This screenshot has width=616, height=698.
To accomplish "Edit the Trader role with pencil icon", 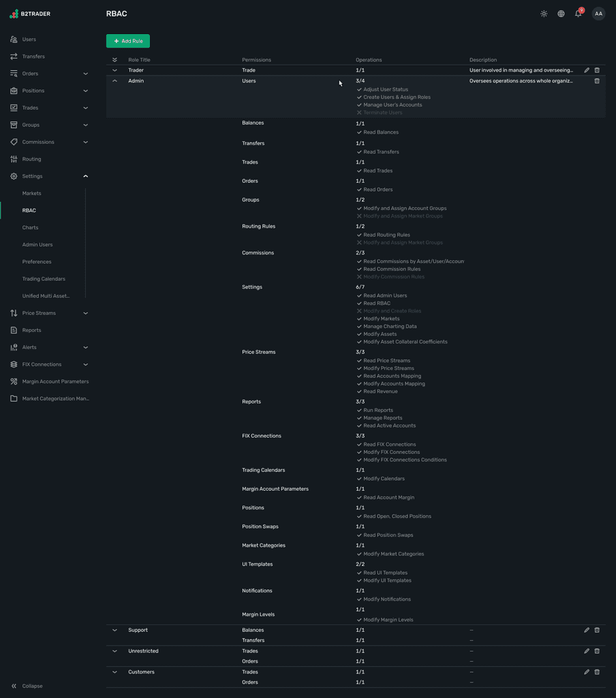I will click(587, 70).
